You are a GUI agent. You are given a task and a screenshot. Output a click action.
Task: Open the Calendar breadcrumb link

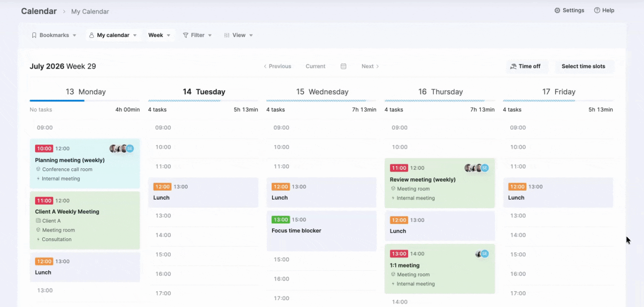[x=39, y=11]
